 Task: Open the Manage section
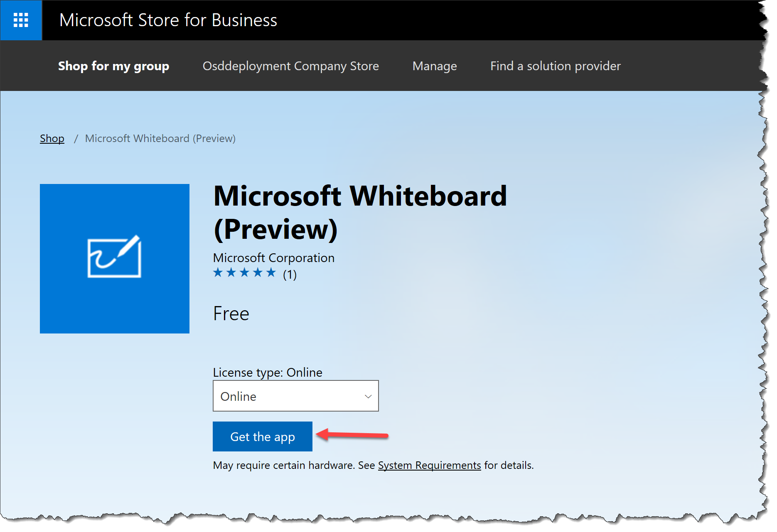[x=434, y=66]
